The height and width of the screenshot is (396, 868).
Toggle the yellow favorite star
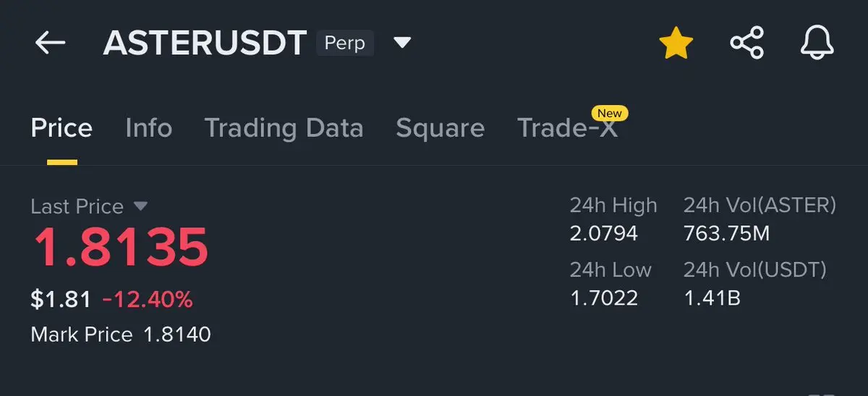click(x=676, y=43)
